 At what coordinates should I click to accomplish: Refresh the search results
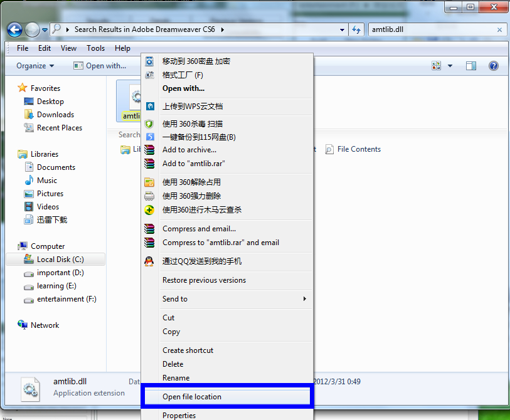[x=356, y=29]
